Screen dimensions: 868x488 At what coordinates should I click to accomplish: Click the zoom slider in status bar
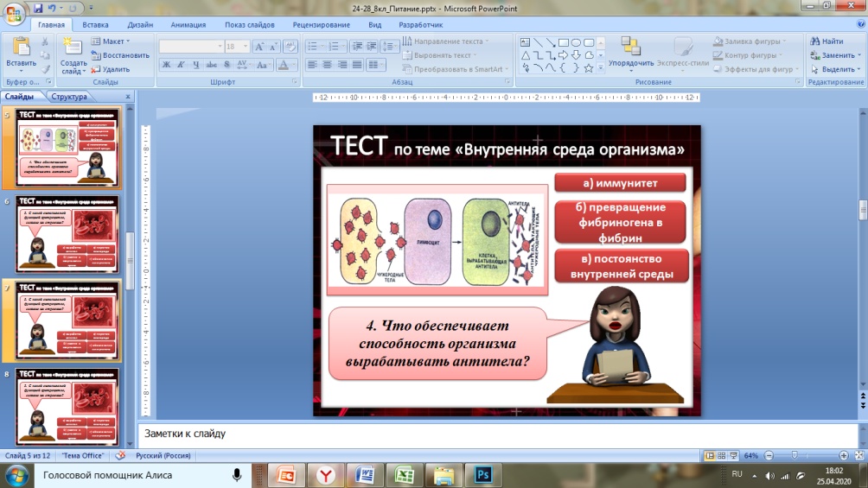click(794, 455)
